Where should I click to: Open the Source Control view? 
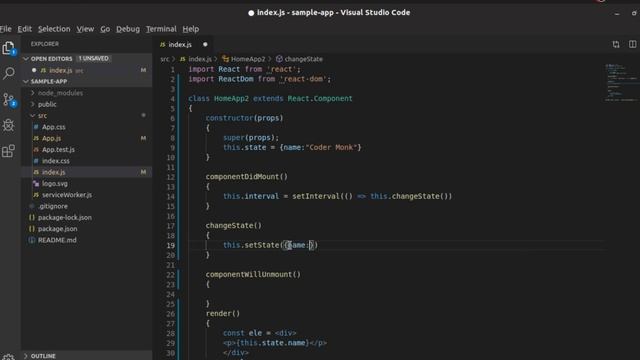click(9, 100)
